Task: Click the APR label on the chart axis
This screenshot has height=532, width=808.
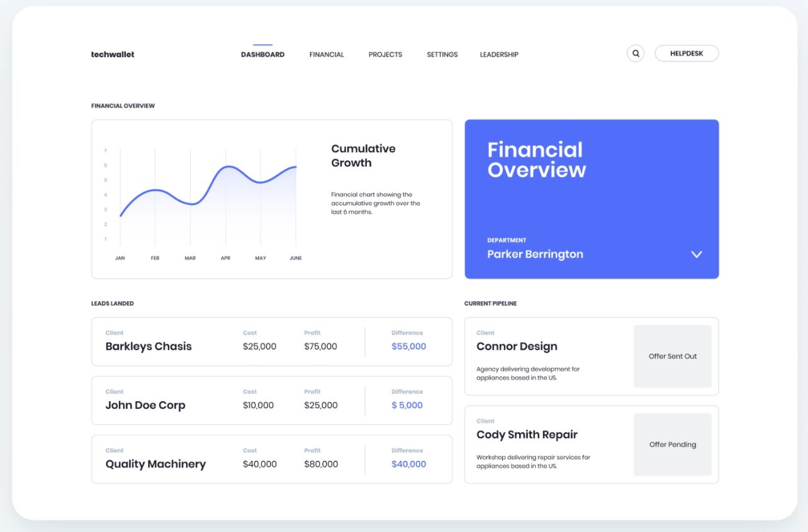Action: tap(225, 258)
